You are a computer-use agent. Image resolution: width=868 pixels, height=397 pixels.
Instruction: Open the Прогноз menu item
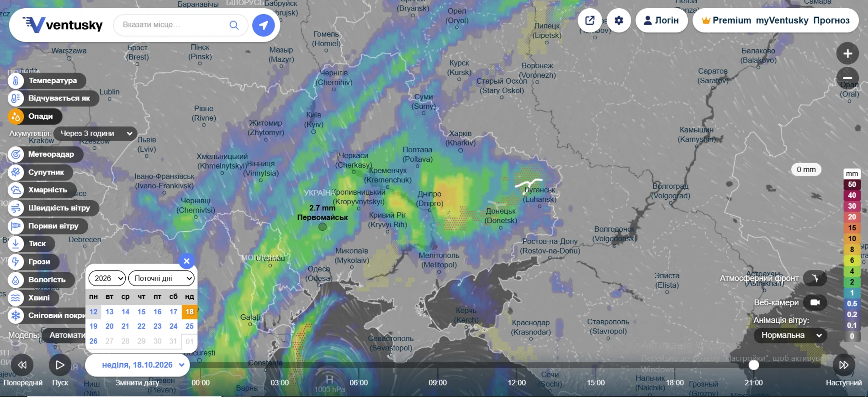pyautogui.click(x=831, y=21)
